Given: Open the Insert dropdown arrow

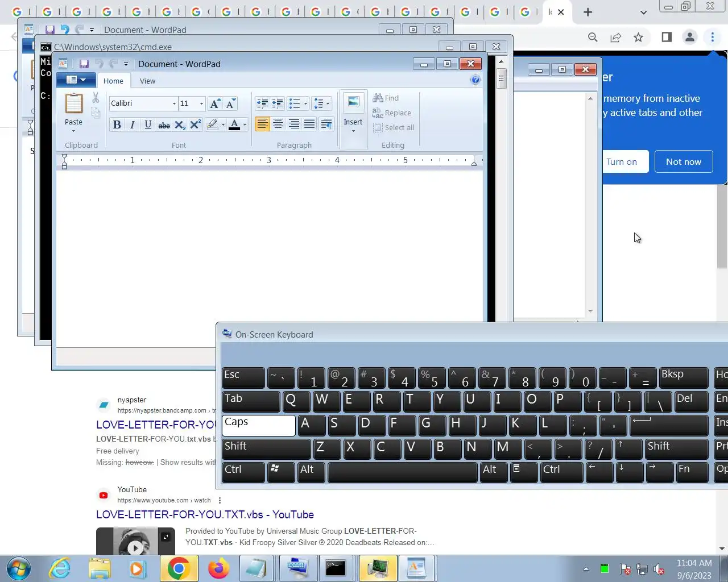Looking at the screenshot, I should (x=353, y=131).
